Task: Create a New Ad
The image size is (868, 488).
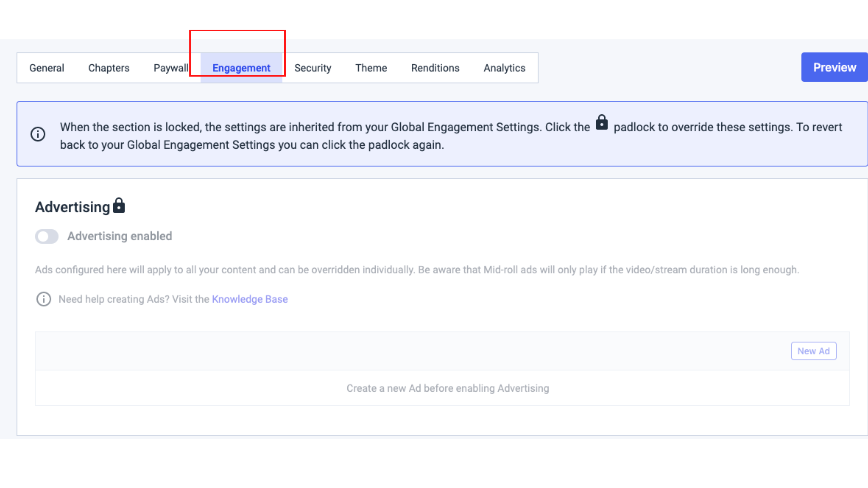Action: tap(813, 351)
